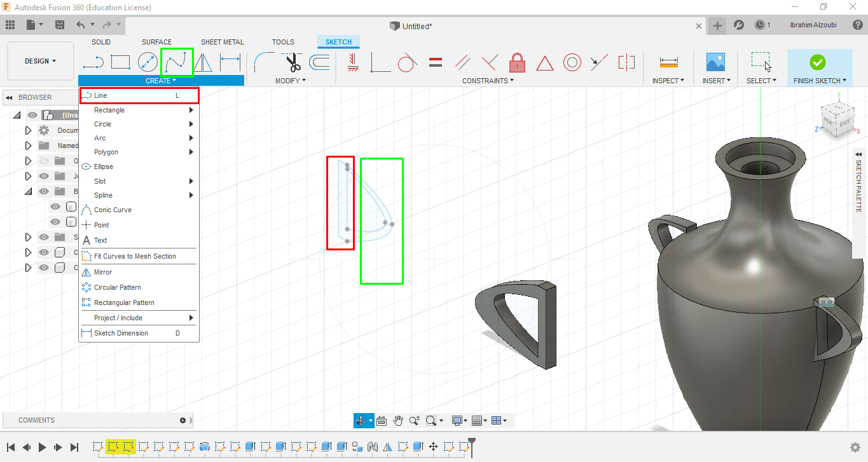Viewport: 868px width, 462px height.
Task: Select the Center Diameter Circle tool in the toolbar
Action: click(x=148, y=62)
